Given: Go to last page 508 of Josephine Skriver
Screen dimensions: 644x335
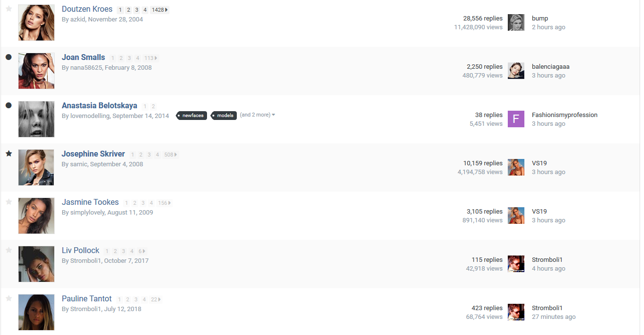Looking at the screenshot, I should 170,155.
